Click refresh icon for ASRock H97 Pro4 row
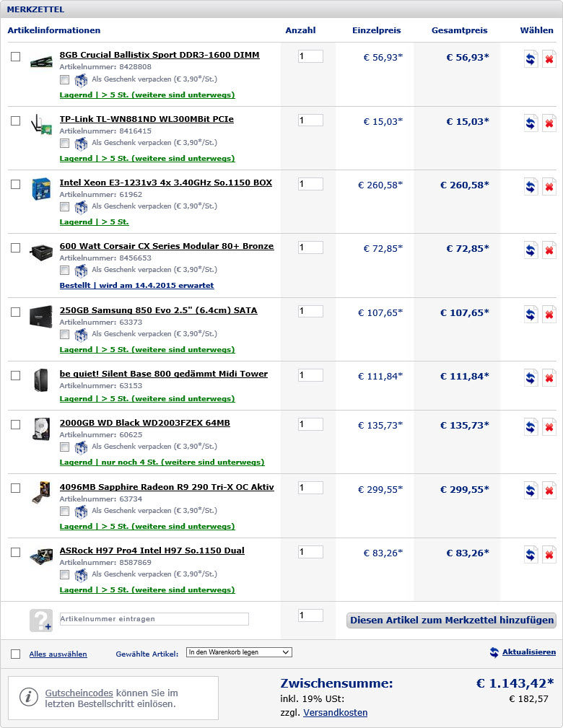The width and height of the screenshot is (563, 728). 531,555
